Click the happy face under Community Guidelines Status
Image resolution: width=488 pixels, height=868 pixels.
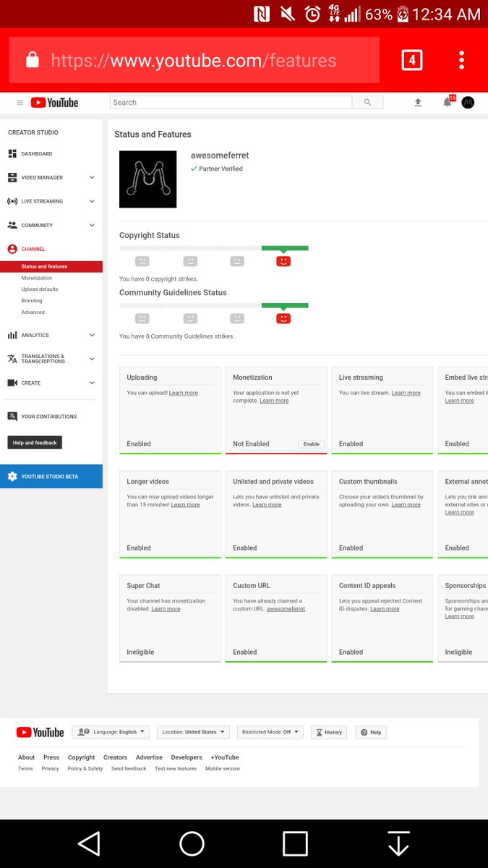click(x=283, y=318)
